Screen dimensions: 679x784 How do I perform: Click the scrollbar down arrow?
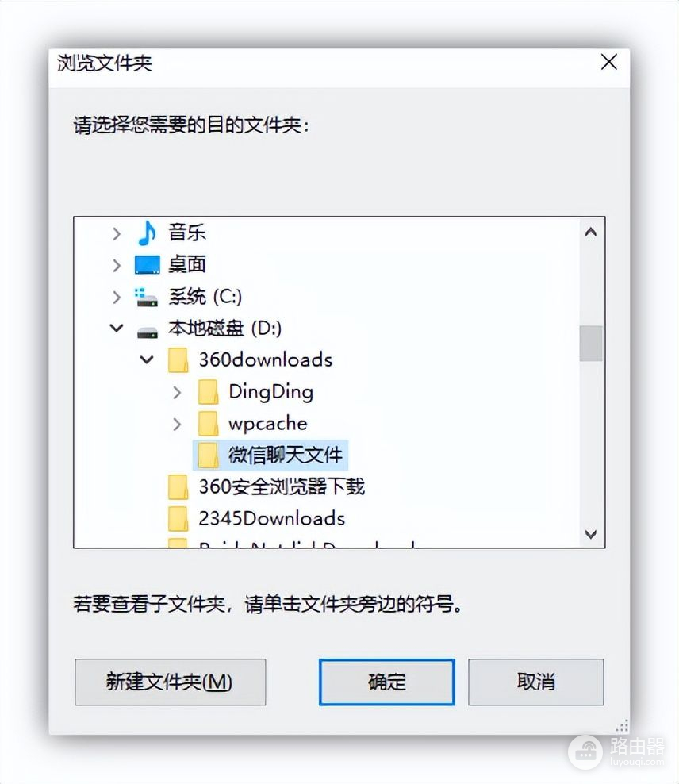(591, 535)
